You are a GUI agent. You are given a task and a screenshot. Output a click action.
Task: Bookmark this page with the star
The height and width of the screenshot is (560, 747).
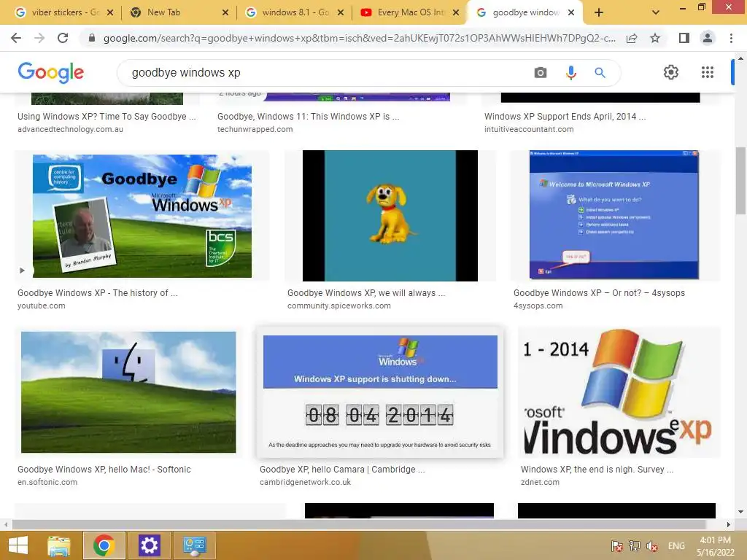[655, 38]
